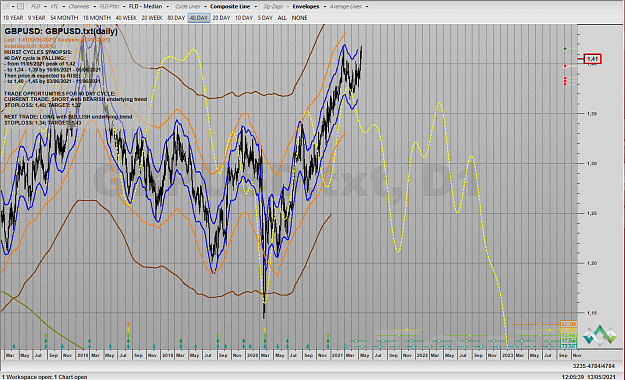Toggle the Composite Line option
This screenshot has height=380, width=625.
[230, 6]
